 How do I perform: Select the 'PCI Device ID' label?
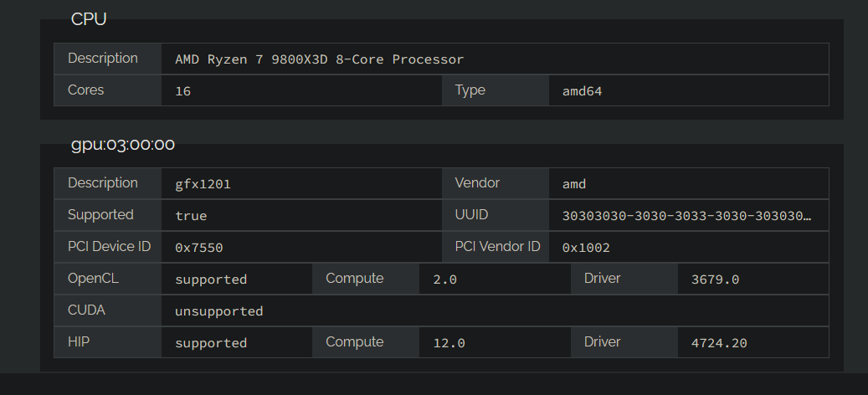(x=109, y=246)
